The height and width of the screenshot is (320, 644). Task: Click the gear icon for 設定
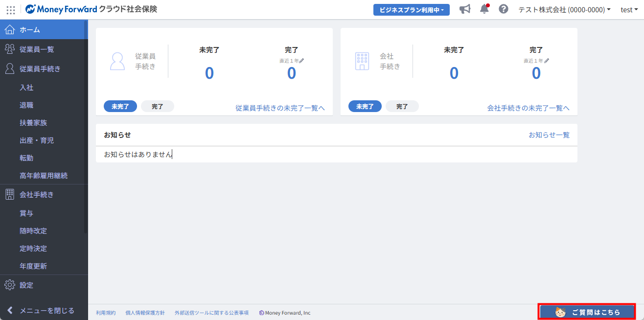click(x=9, y=285)
